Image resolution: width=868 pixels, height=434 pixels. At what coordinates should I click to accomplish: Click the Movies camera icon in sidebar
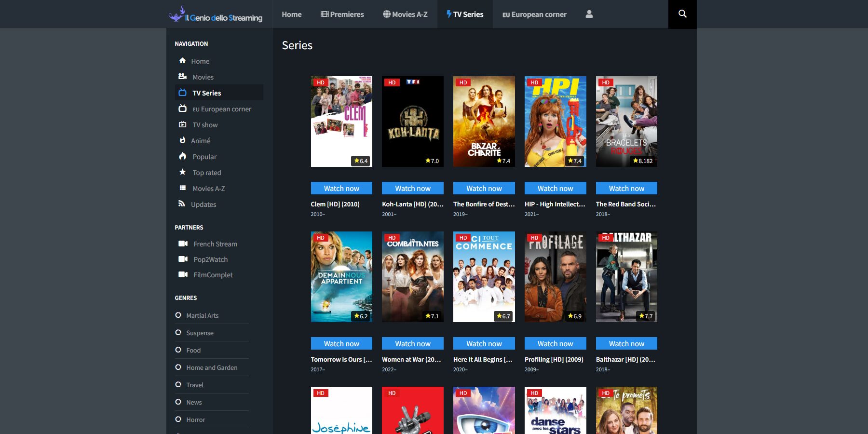(x=183, y=77)
